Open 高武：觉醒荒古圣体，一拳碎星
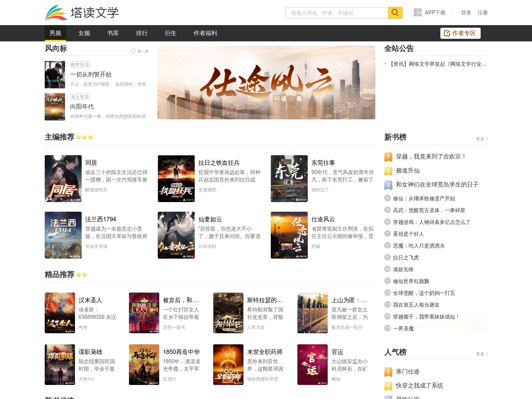This screenshot has width=532, height=399. (429, 210)
